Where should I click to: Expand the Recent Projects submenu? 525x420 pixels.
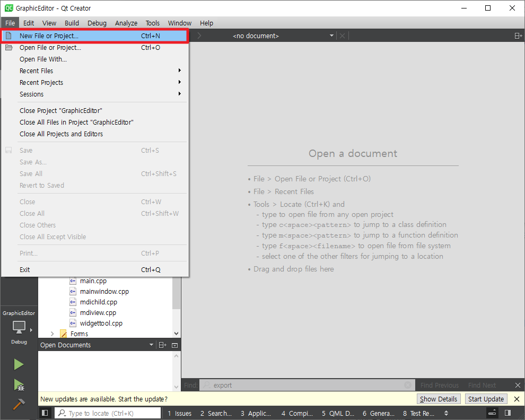tap(95, 82)
